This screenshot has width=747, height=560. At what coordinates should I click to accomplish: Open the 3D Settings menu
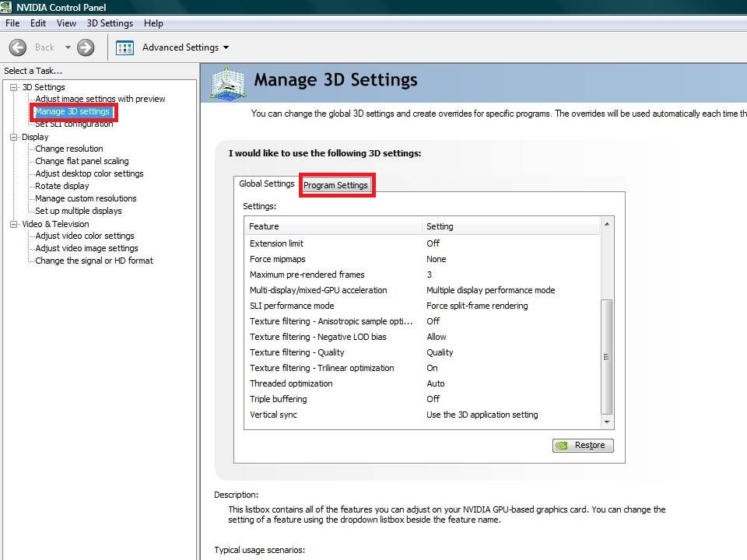coord(110,23)
